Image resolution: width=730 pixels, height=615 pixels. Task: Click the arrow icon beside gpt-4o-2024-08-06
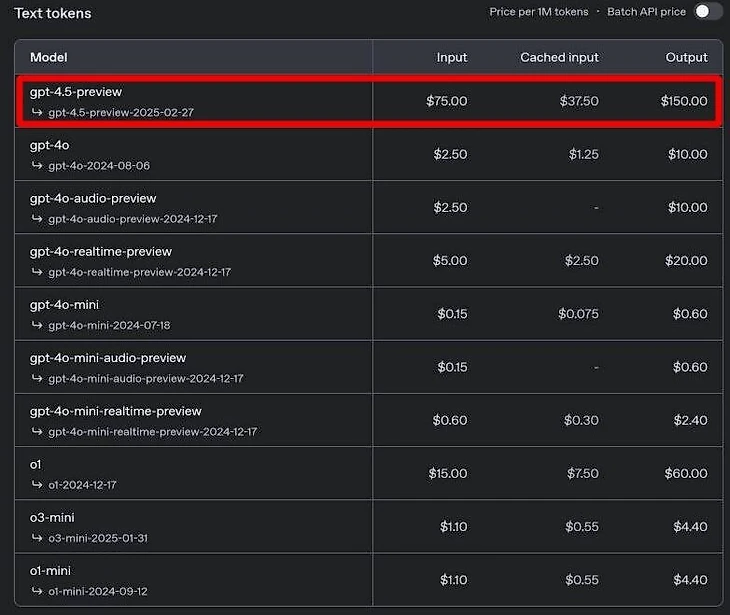pyautogui.click(x=37, y=165)
